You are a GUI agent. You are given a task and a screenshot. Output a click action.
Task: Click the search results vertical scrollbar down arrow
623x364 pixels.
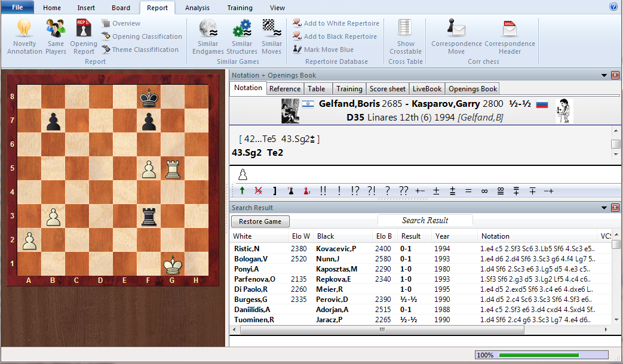pos(616,319)
